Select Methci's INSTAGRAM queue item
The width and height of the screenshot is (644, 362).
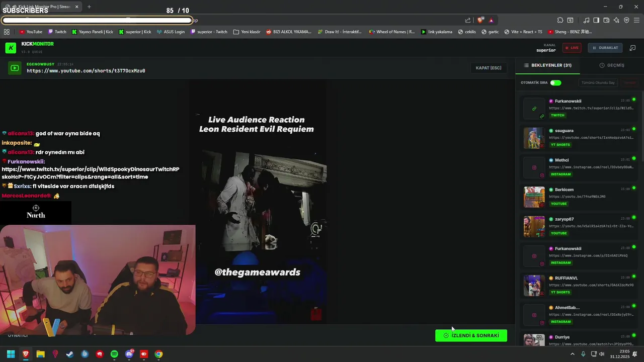(x=579, y=167)
